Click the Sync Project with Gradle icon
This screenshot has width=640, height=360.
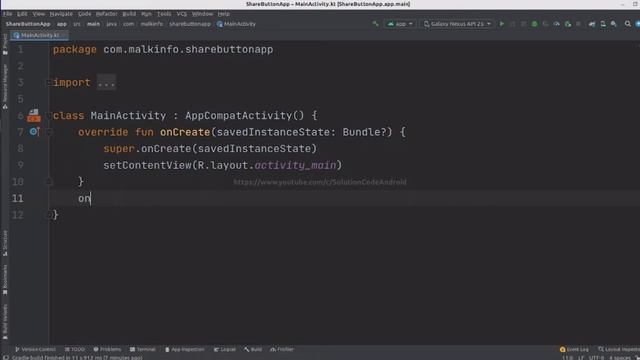pos(592,24)
